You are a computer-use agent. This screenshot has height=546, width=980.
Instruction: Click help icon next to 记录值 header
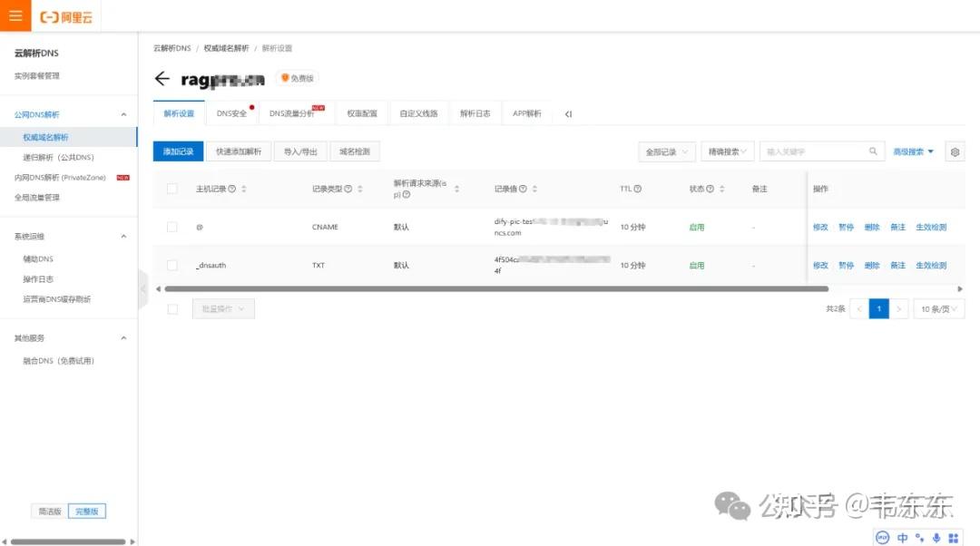point(523,189)
